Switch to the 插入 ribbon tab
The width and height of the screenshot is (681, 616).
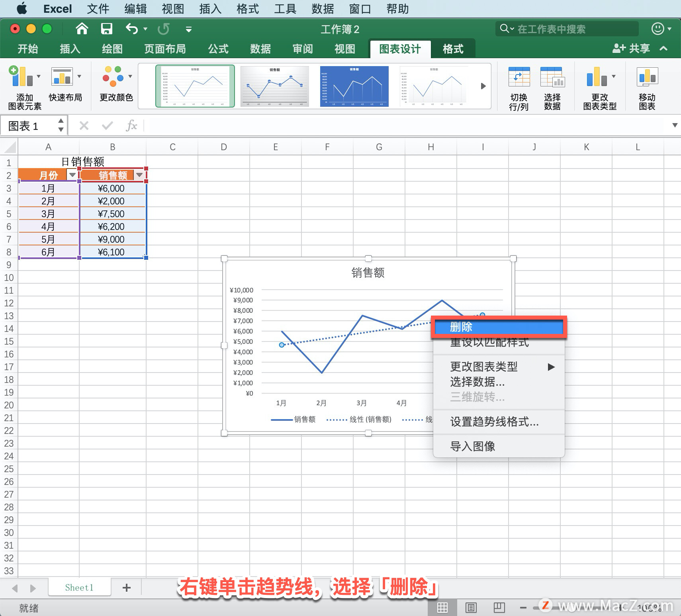[70, 49]
